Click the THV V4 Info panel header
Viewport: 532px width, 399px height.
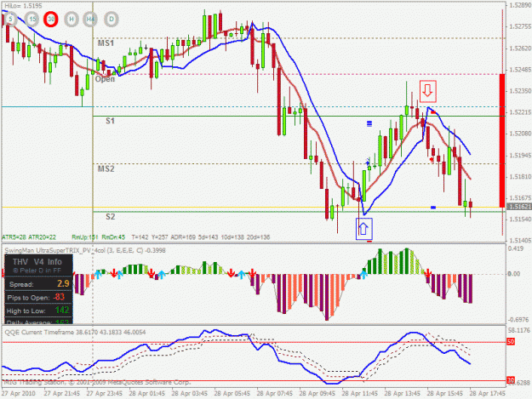coord(37,262)
